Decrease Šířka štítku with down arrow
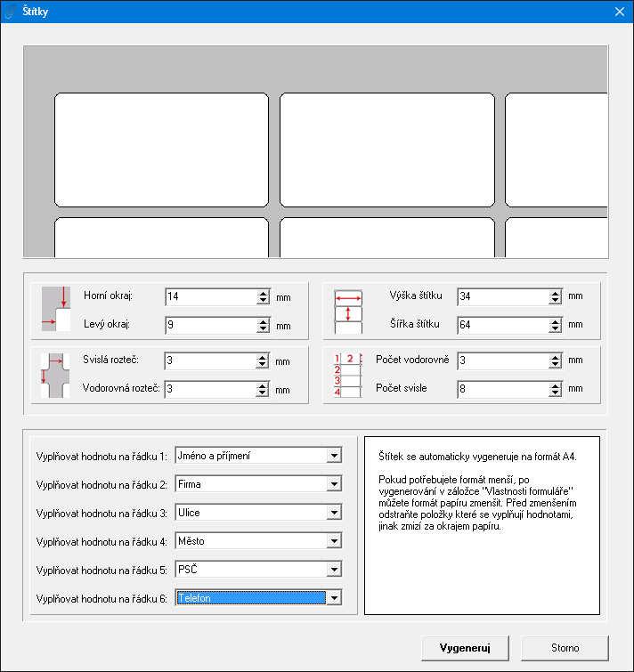The image size is (634, 672). click(x=555, y=329)
